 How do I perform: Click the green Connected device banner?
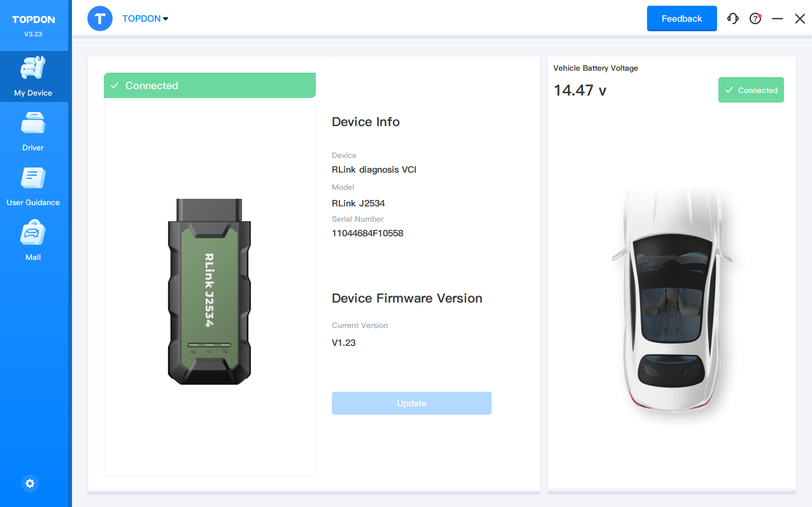[x=210, y=85]
